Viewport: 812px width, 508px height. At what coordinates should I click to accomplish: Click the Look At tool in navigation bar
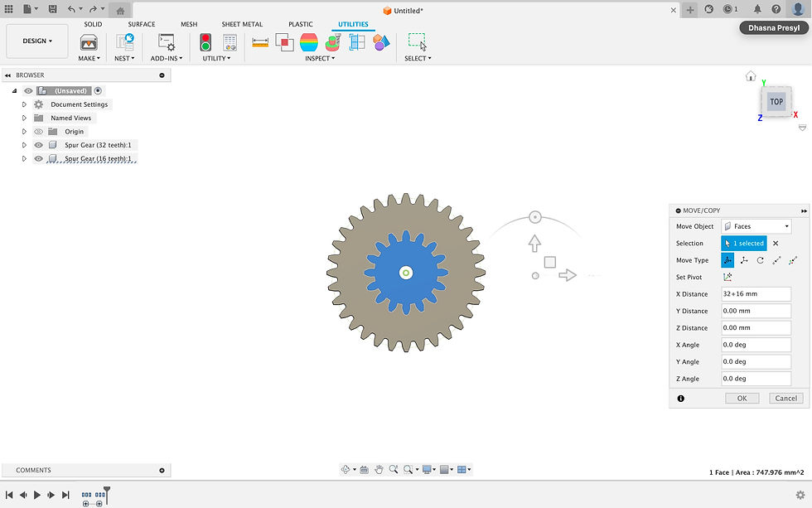pos(364,470)
